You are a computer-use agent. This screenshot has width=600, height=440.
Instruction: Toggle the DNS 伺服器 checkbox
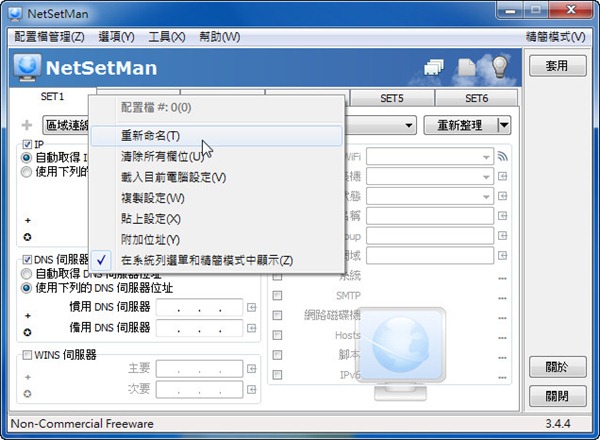tap(27, 260)
